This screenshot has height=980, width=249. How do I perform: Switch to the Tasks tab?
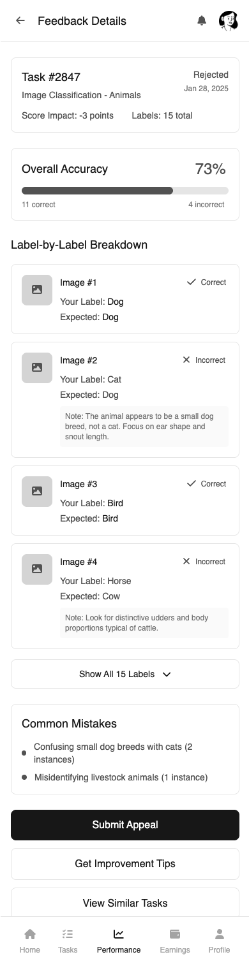[x=68, y=940]
